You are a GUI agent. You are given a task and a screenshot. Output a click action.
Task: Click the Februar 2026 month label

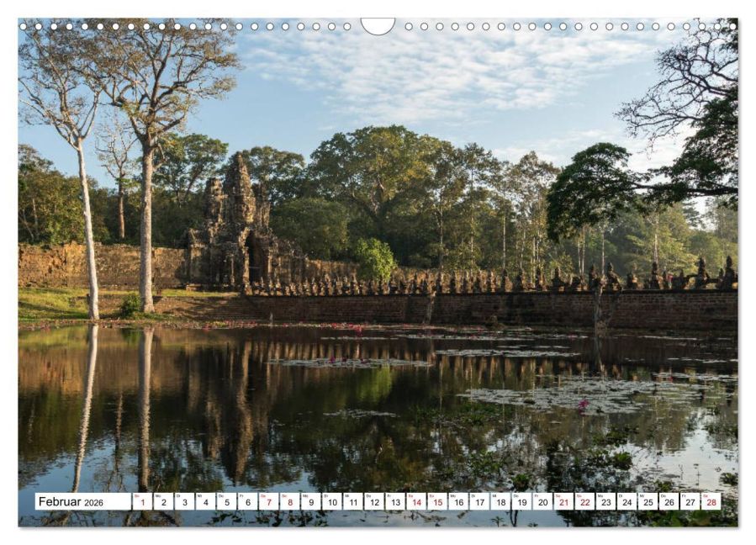coord(71,501)
